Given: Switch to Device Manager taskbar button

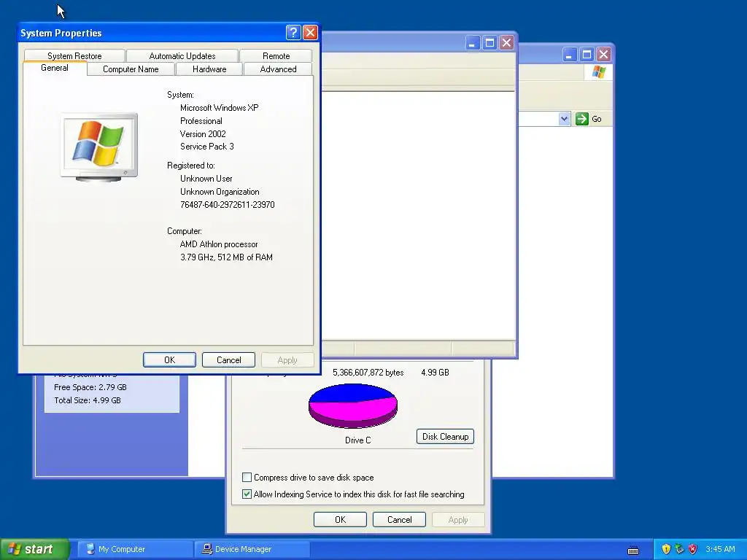Looking at the screenshot, I should pos(252,549).
